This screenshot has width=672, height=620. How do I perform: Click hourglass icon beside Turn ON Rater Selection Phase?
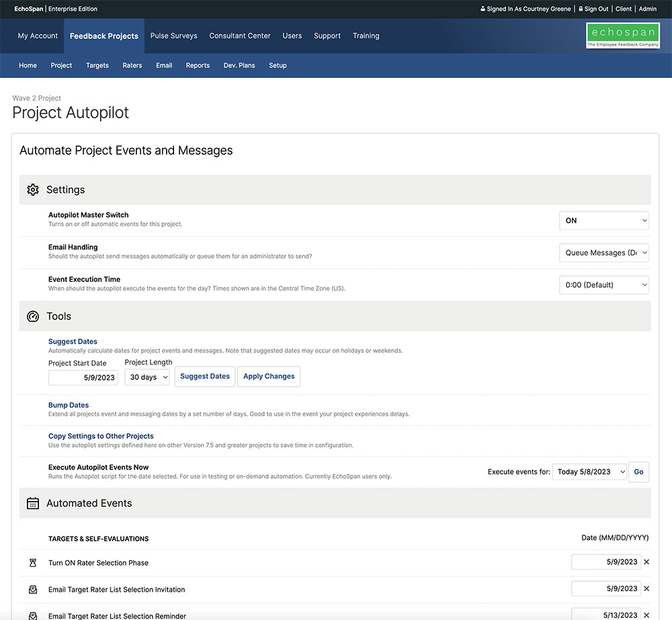33,563
